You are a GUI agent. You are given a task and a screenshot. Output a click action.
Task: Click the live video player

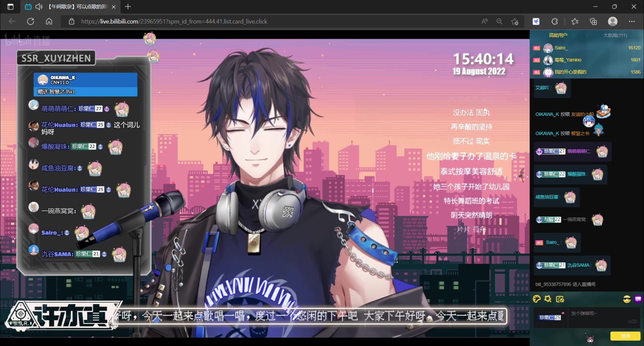click(x=265, y=188)
